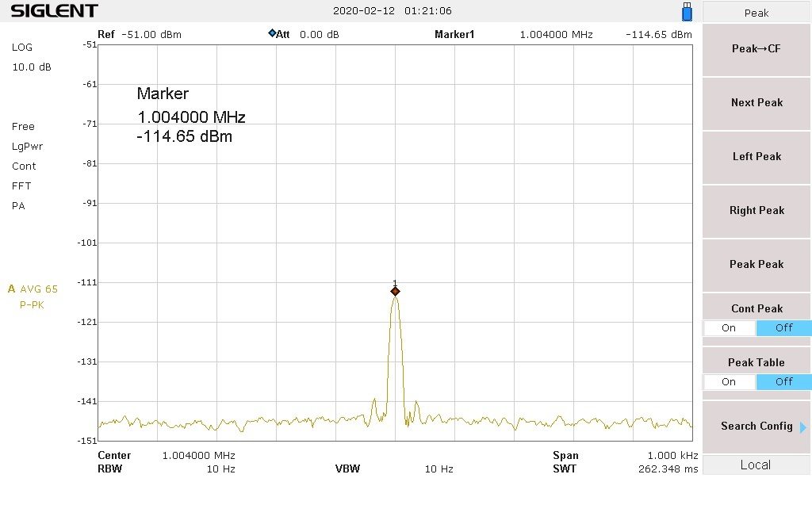Click the blue Att diamond indicator
Screen dimensions: 812x524
[272, 34]
